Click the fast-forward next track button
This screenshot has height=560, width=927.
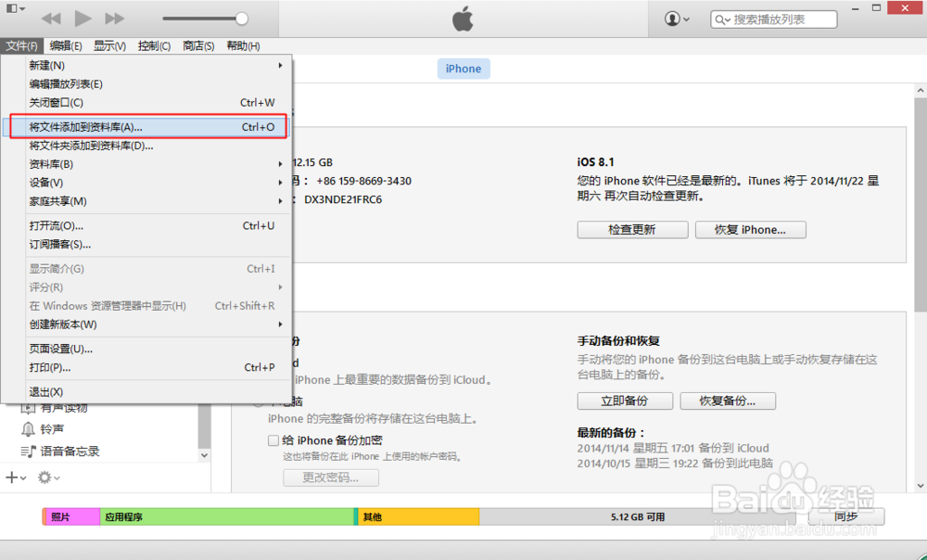coord(115,19)
